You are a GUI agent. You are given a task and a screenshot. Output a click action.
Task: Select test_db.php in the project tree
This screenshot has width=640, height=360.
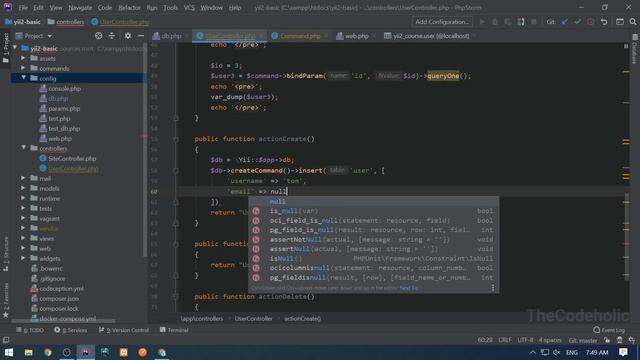64,129
